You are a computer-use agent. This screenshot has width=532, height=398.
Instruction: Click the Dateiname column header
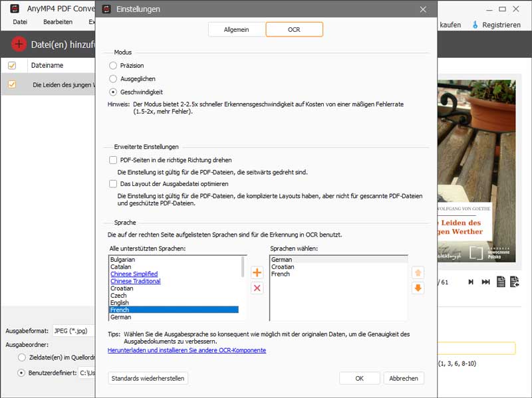click(47, 65)
